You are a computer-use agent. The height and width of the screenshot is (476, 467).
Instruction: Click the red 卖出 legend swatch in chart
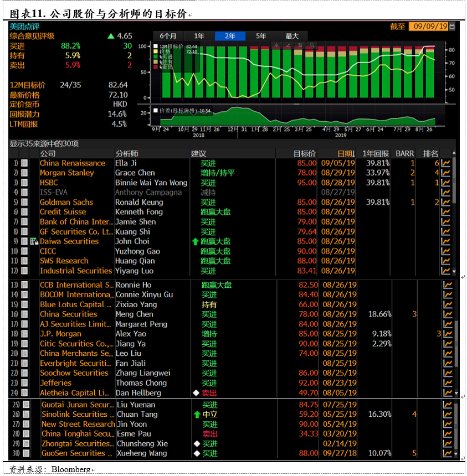pos(156,67)
